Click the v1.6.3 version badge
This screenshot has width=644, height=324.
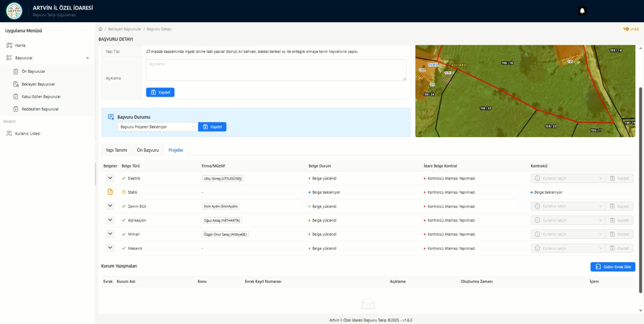pos(631,29)
